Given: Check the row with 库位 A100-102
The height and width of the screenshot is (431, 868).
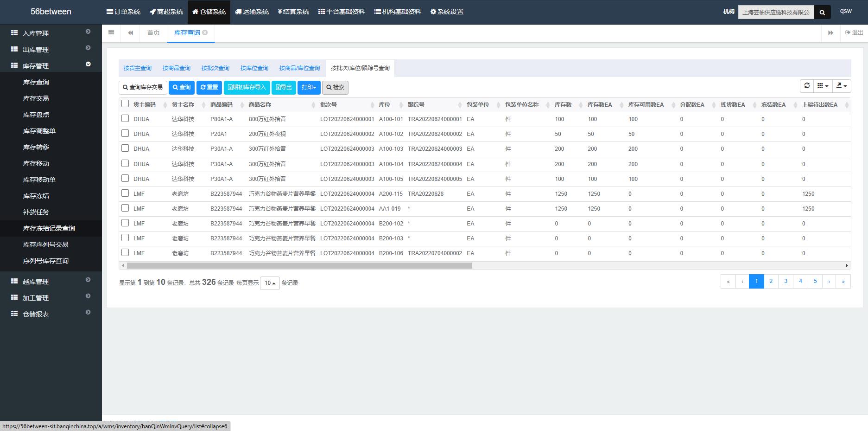Looking at the screenshot, I should (x=125, y=134).
